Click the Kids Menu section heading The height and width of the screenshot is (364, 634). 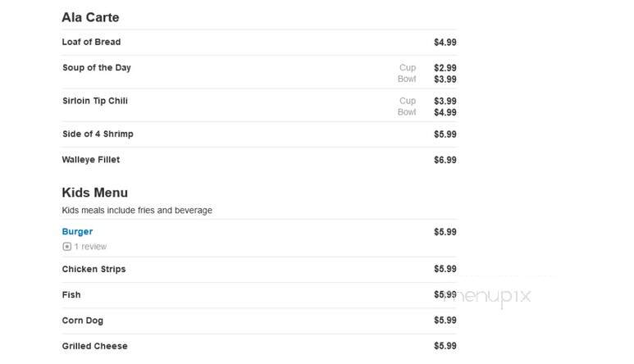[95, 193]
